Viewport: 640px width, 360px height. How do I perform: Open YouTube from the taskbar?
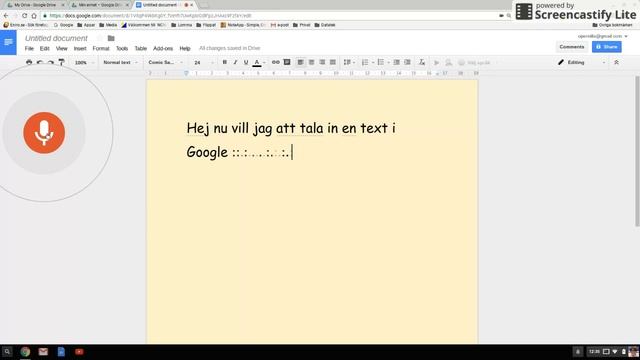[79, 351]
